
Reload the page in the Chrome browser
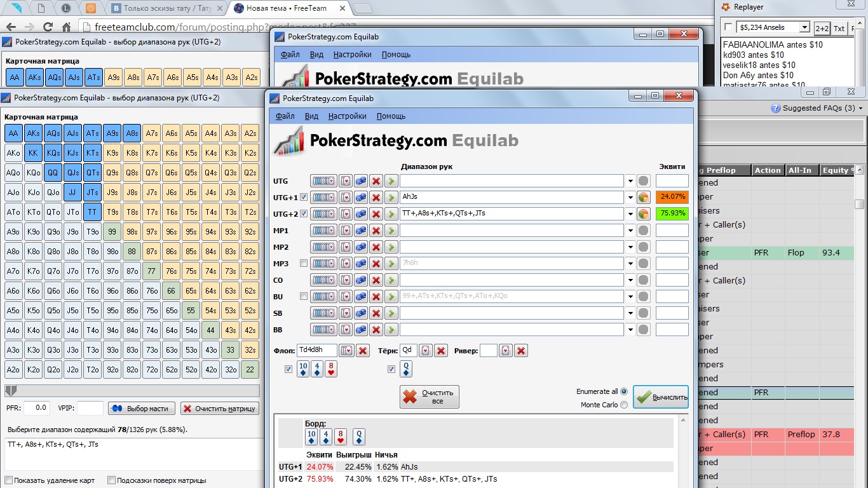pos(48,27)
